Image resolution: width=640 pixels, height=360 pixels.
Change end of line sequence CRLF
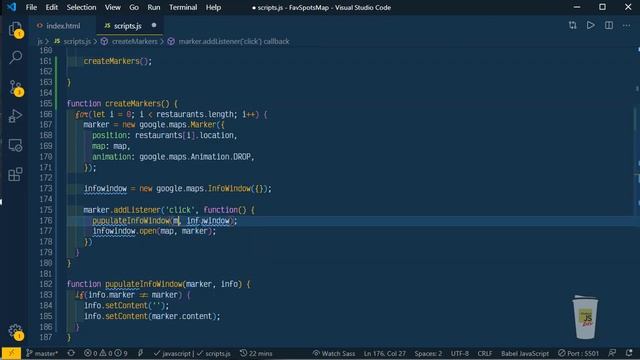click(484, 353)
